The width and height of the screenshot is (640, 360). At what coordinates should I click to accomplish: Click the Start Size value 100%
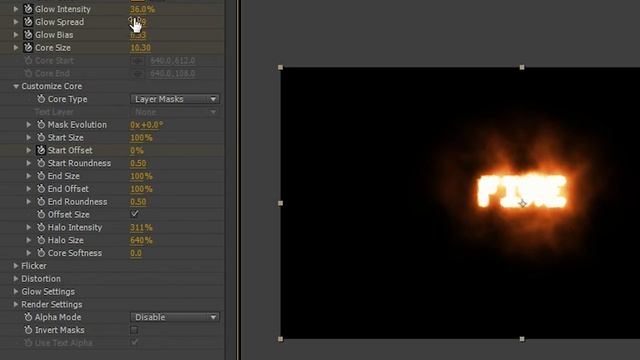(x=141, y=138)
